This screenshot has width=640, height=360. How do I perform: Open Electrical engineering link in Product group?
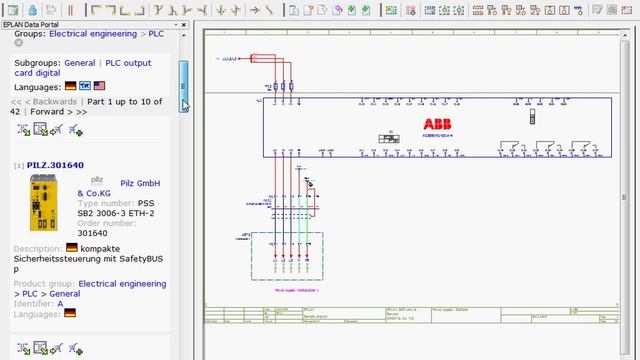point(122,284)
